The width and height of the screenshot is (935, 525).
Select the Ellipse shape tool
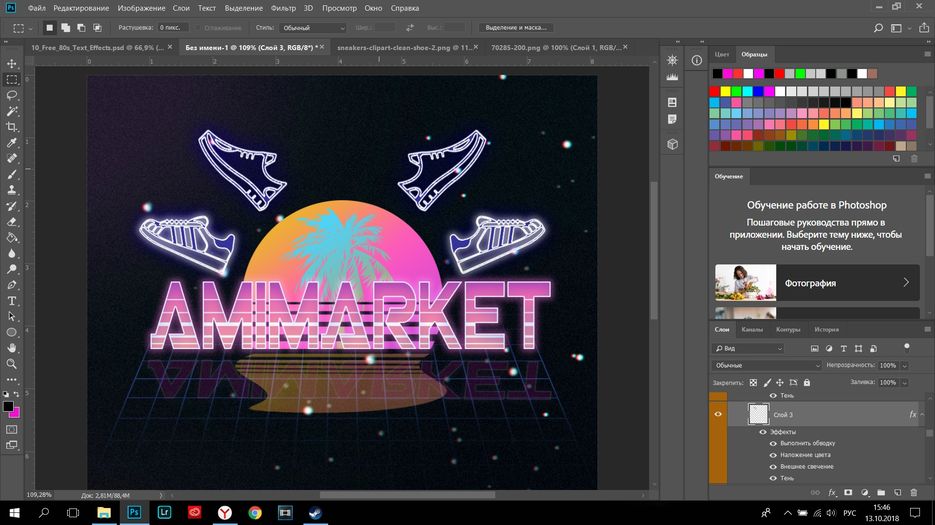[x=11, y=332]
